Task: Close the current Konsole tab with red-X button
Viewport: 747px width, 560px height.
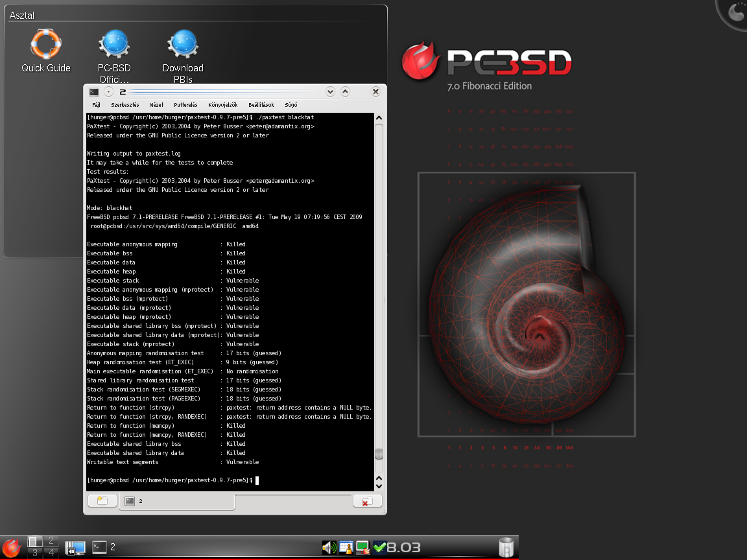Action: pos(367,501)
